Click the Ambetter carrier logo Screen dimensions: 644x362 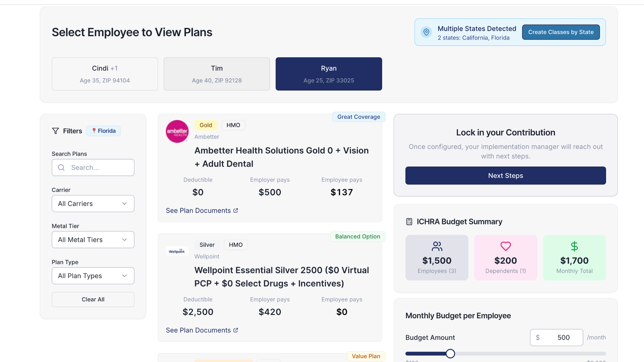177,131
